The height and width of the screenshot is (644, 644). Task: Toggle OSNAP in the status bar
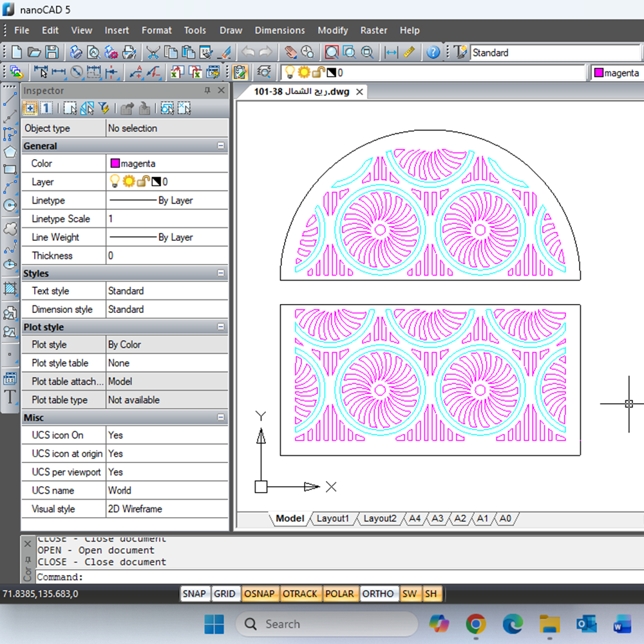[x=260, y=594]
